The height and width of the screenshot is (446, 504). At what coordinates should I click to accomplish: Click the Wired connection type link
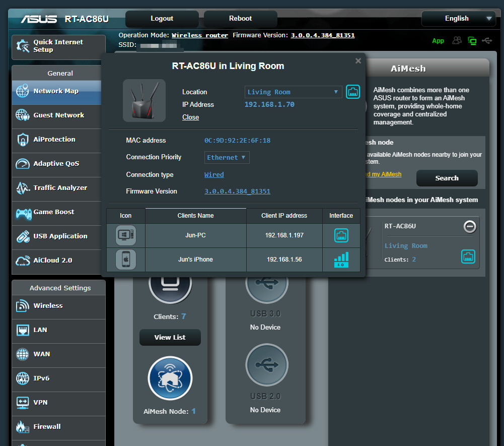click(x=214, y=175)
